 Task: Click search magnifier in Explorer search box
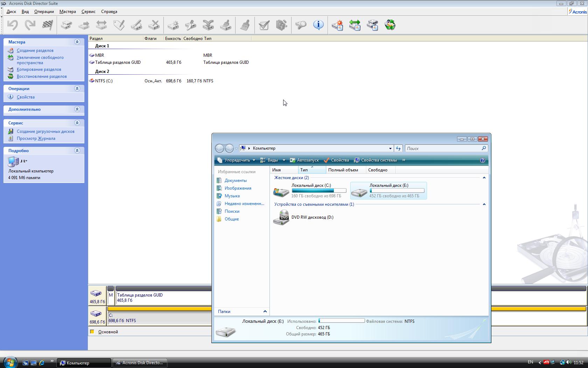point(484,148)
